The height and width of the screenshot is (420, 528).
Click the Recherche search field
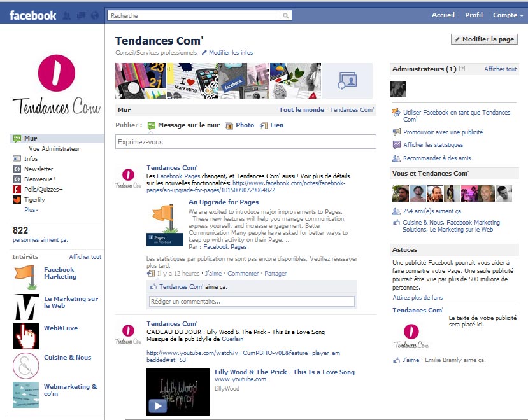click(x=193, y=15)
